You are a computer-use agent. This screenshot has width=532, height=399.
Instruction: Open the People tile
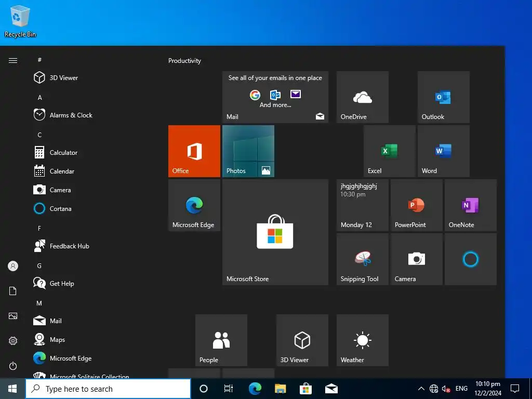pos(221,340)
